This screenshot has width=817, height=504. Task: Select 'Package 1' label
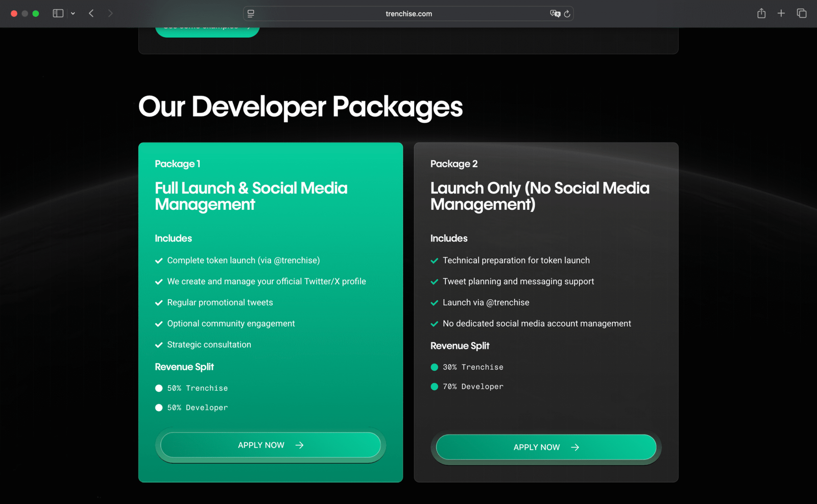pyautogui.click(x=178, y=164)
